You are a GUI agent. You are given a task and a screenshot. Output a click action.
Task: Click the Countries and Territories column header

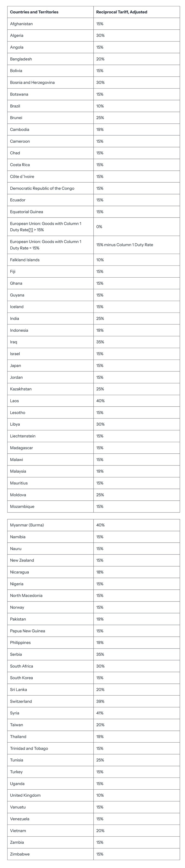pos(34,12)
